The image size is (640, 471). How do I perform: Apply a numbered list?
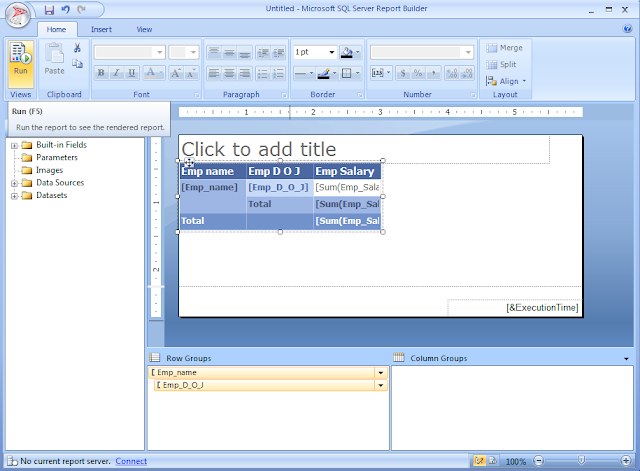pos(279,73)
